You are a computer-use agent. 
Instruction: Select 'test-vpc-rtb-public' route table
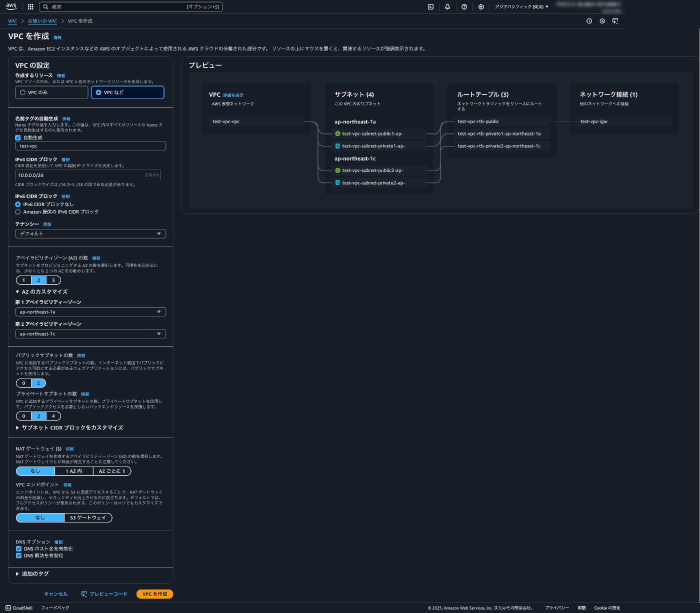pyautogui.click(x=502, y=121)
